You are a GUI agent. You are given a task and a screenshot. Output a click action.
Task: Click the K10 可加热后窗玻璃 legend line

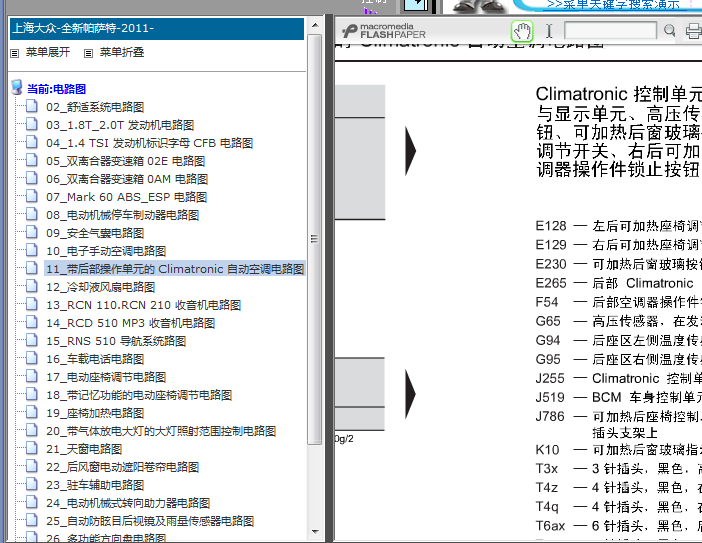tap(619, 450)
